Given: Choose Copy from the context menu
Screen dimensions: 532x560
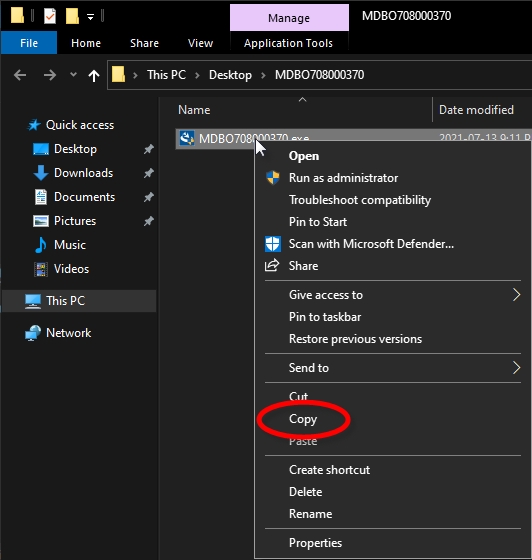Looking at the screenshot, I should 303,419.
